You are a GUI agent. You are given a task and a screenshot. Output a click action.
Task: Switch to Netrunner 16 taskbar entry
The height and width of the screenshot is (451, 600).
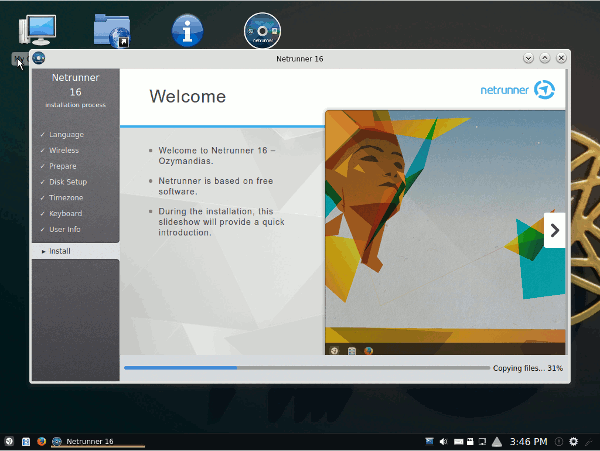(x=98, y=441)
